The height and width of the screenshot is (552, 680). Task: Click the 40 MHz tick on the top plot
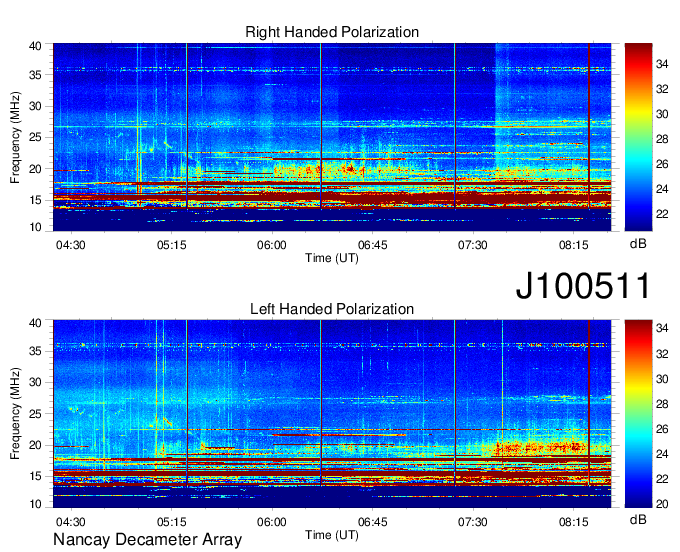[x=35, y=46]
